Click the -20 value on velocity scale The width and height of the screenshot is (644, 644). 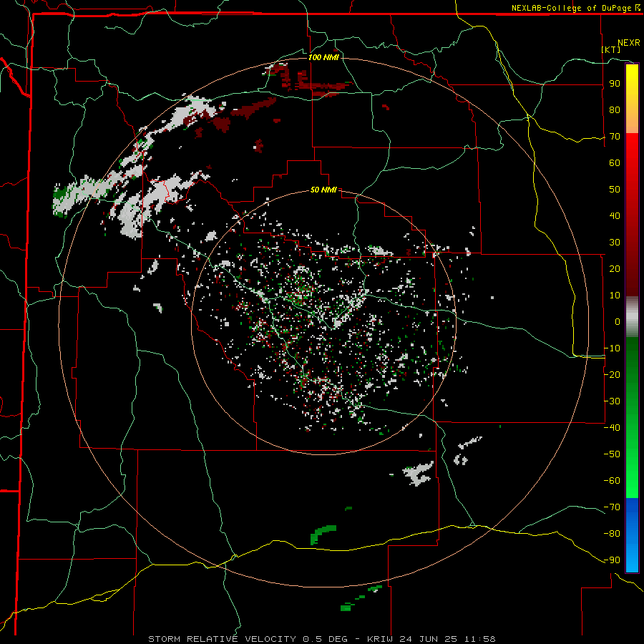(x=612, y=374)
